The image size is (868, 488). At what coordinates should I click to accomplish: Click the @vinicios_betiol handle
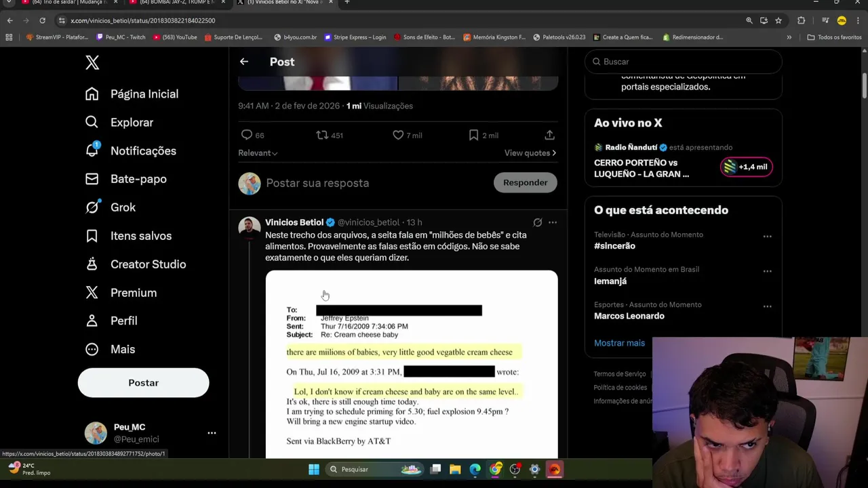(369, 222)
